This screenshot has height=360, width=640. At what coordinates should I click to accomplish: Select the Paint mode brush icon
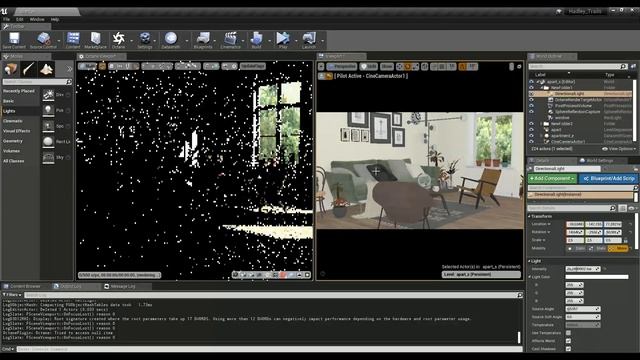pyautogui.click(x=29, y=69)
